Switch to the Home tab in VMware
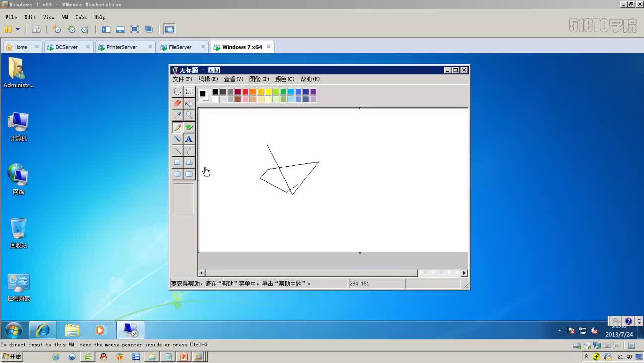The image size is (644, 363). [x=22, y=47]
